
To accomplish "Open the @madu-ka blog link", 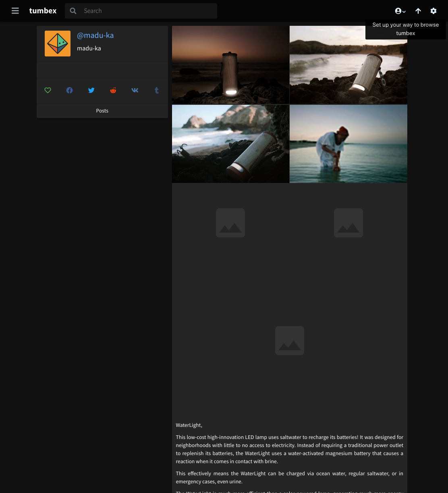I will point(95,35).
